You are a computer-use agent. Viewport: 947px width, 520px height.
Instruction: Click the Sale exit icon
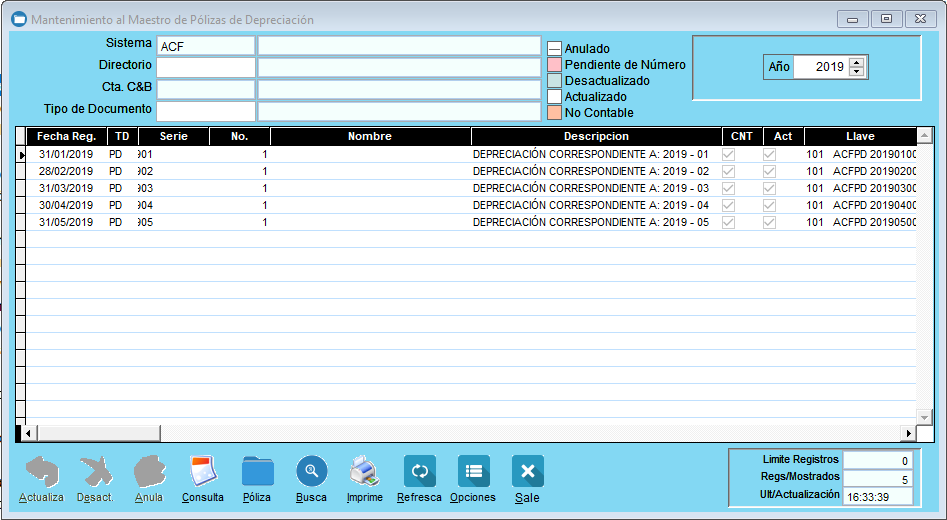pyautogui.click(x=527, y=472)
